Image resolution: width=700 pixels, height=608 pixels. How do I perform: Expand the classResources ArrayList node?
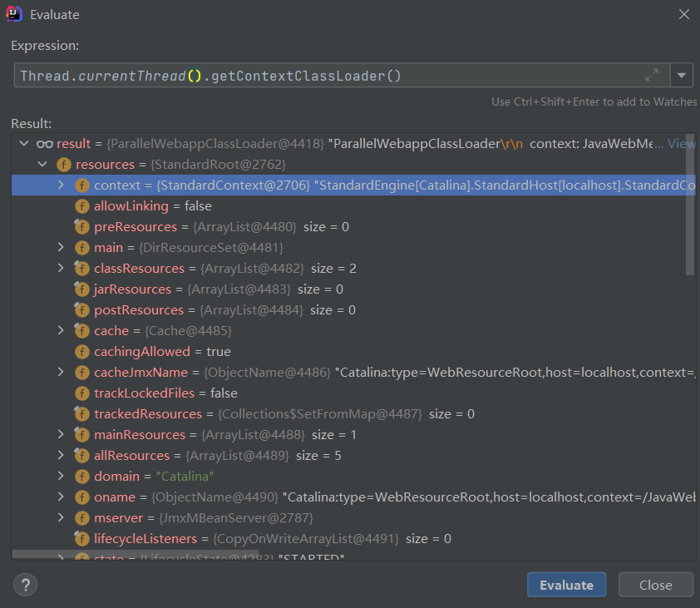(60, 269)
